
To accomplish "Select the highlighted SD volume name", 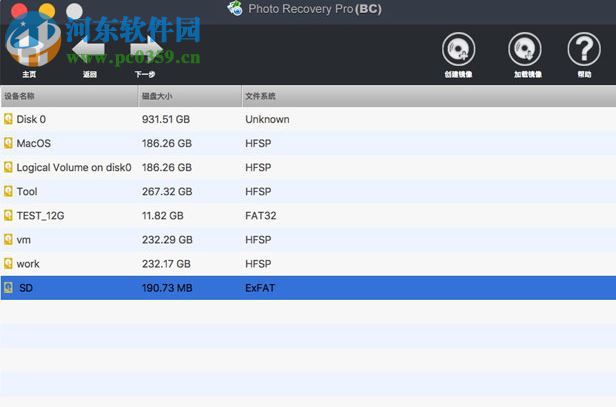I will point(26,288).
